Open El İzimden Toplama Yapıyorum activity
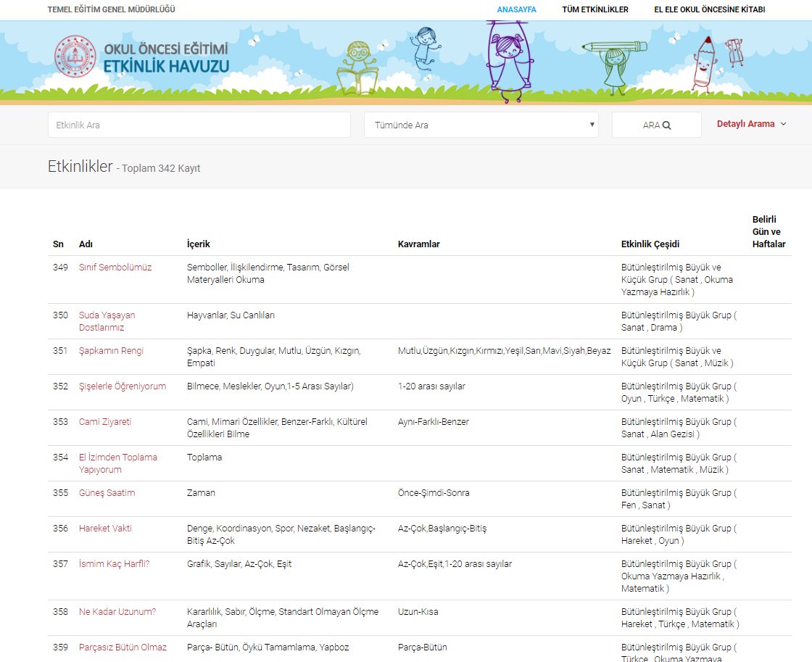The image size is (812, 662). click(117, 463)
